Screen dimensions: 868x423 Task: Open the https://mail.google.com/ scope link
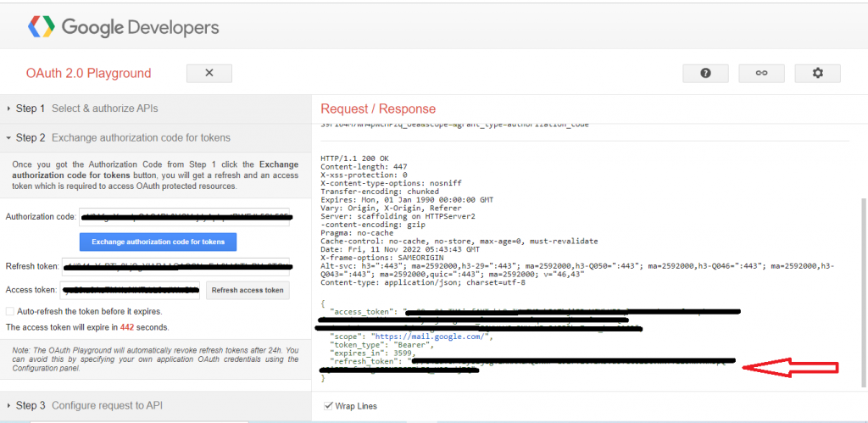click(431, 336)
